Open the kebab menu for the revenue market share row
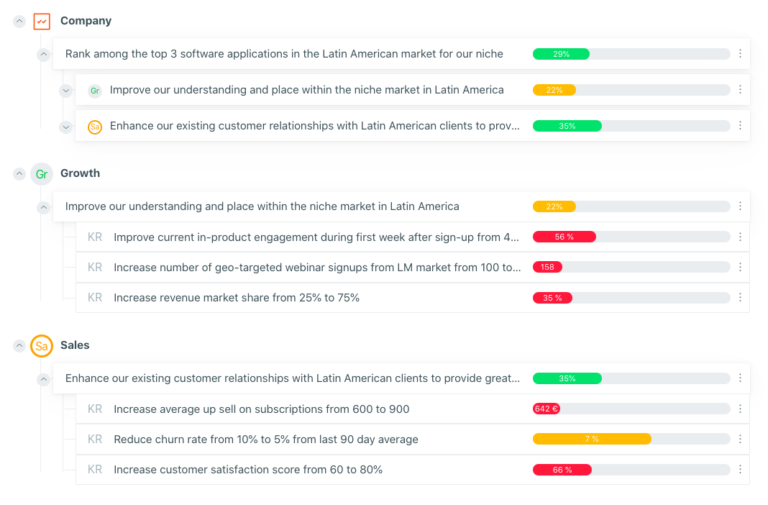Viewport: 768px width, 505px height. tap(740, 298)
